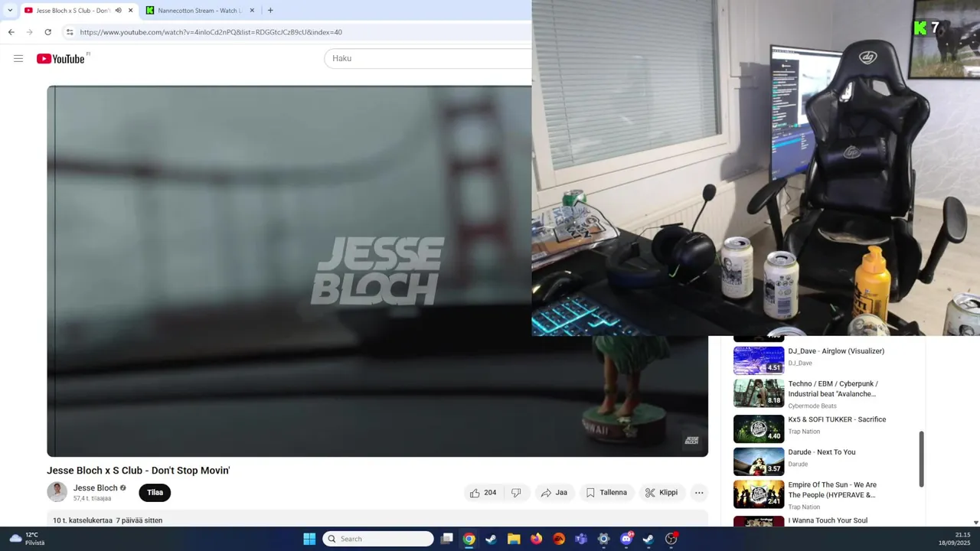Expand the description at 10 t. katselukertaa

point(107,520)
